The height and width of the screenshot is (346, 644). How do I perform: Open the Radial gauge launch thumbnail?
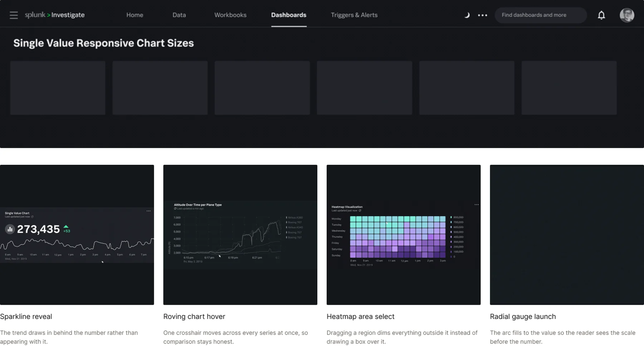(x=567, y=235)
